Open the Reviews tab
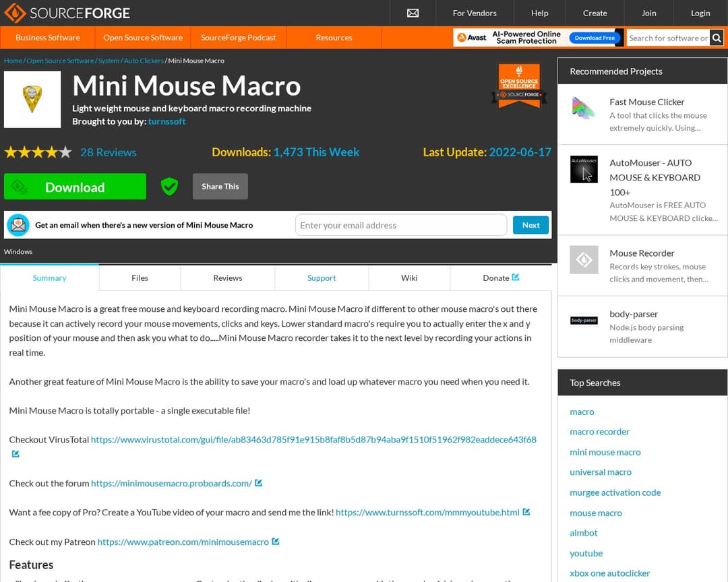 (228, 278)
